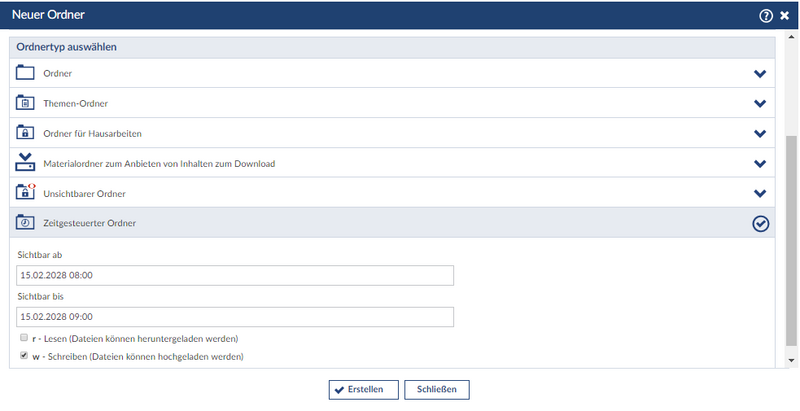Select the Materialordner zum Anbieten entry

point(158,163)
